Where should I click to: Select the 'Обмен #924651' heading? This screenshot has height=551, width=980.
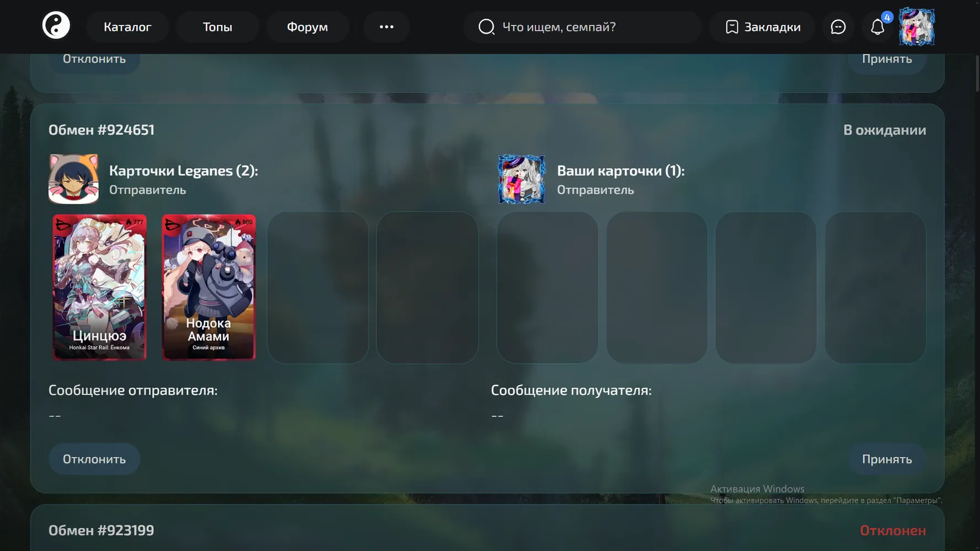[101, 130]
